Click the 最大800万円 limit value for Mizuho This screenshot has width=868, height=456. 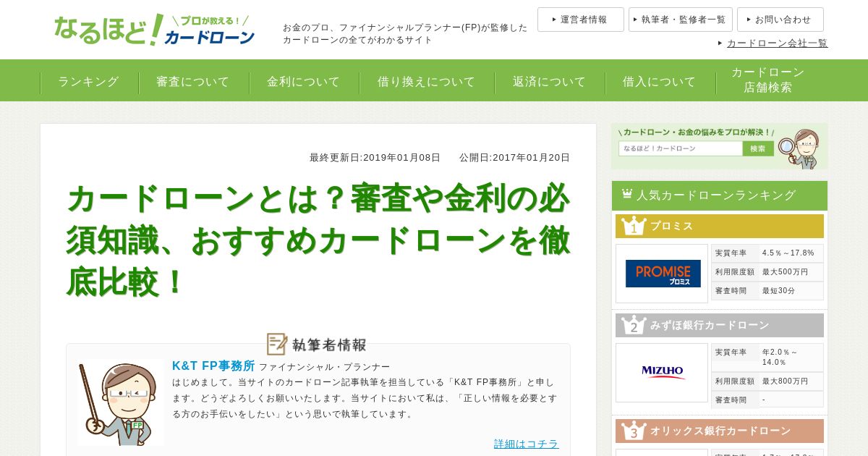(786, 381)
